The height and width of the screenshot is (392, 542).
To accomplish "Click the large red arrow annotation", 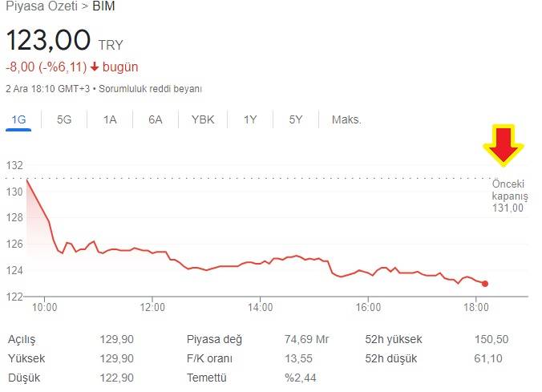I will pos(504,145).
